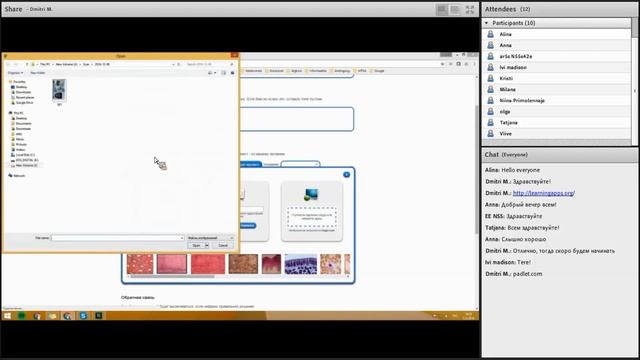Click the 'padlet.com' chat message
640x360 pixels.
click(x=527, y=274)
